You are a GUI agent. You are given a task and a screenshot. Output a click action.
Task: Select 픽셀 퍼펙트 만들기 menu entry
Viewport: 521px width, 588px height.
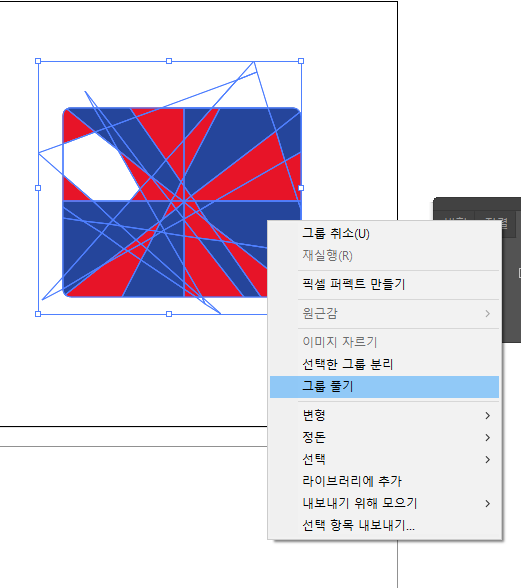[384, 284]
